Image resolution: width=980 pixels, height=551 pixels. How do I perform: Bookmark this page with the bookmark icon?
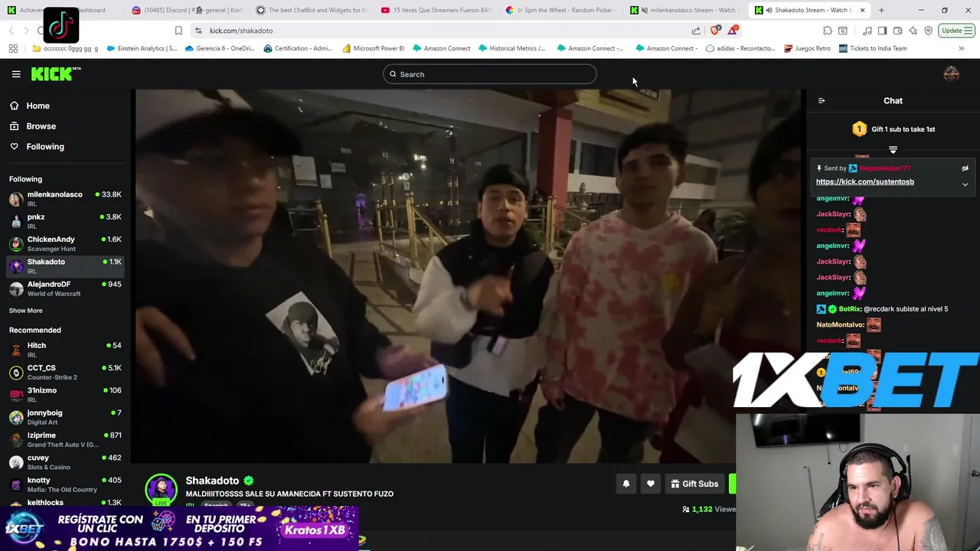coord(178,31)
